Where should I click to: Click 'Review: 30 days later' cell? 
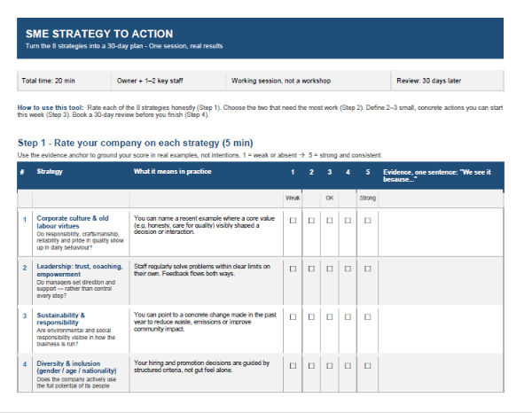(447, 81)
